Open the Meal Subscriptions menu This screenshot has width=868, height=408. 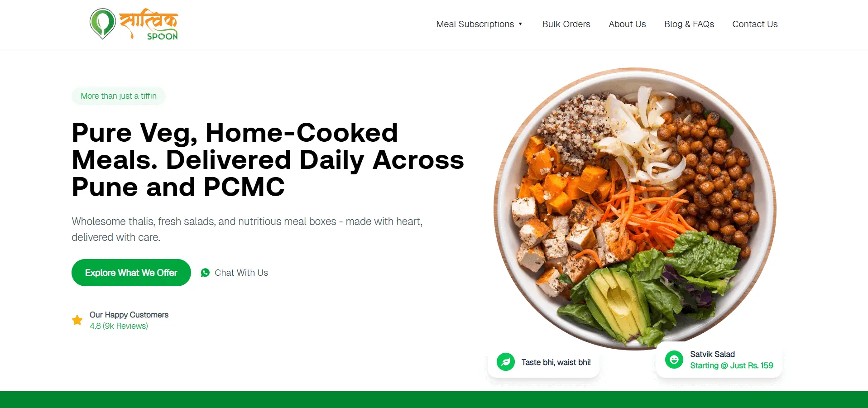(475, 24)
